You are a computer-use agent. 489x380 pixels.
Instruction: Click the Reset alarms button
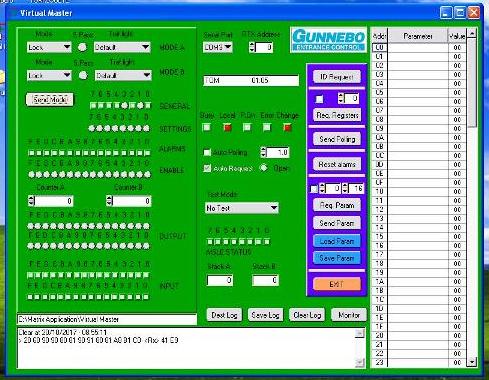click(337, 164)
